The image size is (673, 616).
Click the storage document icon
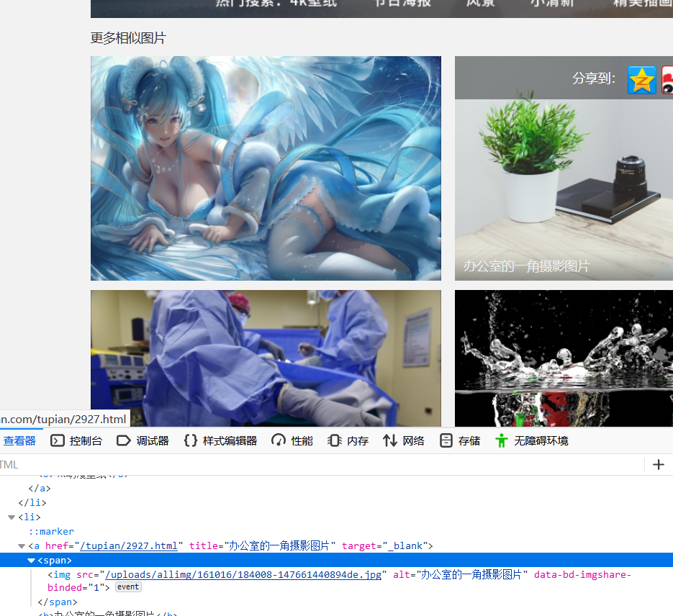tap(446, 440)
